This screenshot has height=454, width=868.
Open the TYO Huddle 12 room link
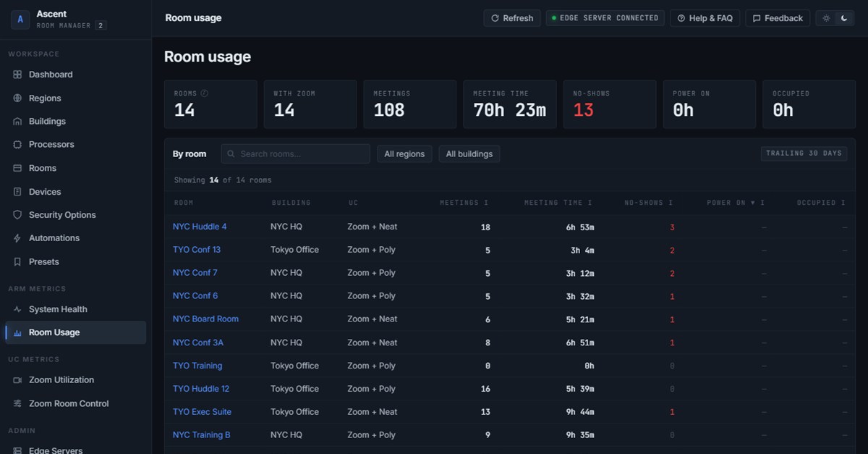coord(201,389)
